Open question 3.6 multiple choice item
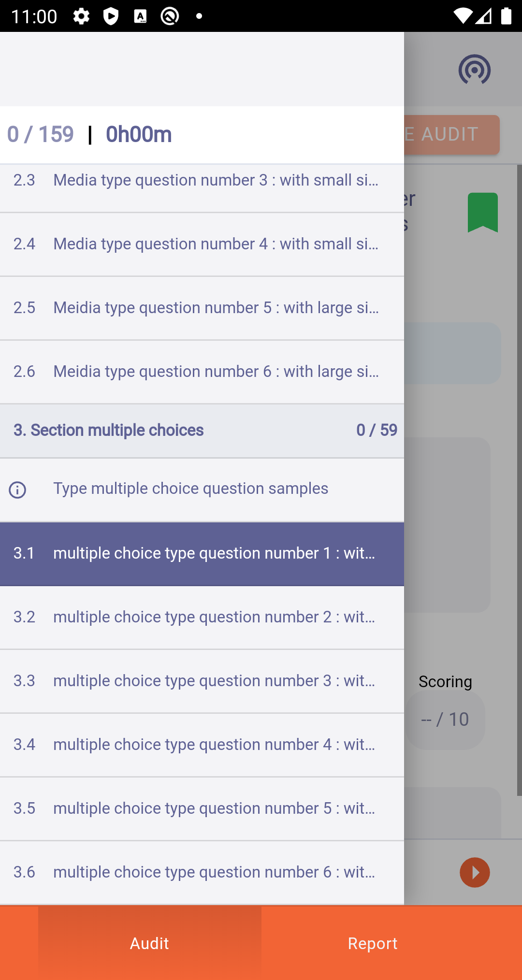This screenshot has width=522, height=980. pyautogui.click(x=202, y=873)
